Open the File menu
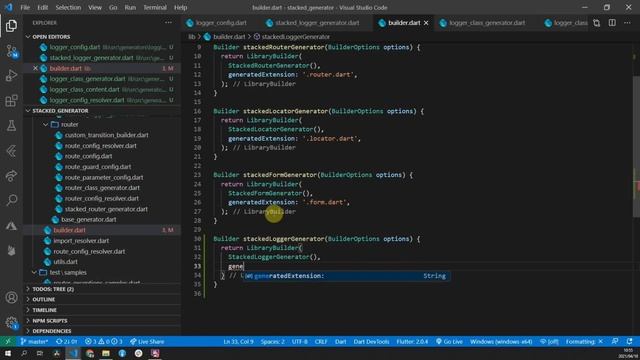This screenshot has width=640, height=360. tap(25, 7)
